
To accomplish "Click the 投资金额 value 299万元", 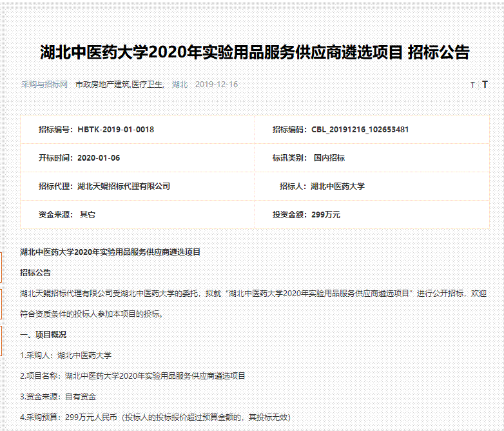I will pyautogui.click(x=325, y=215).
